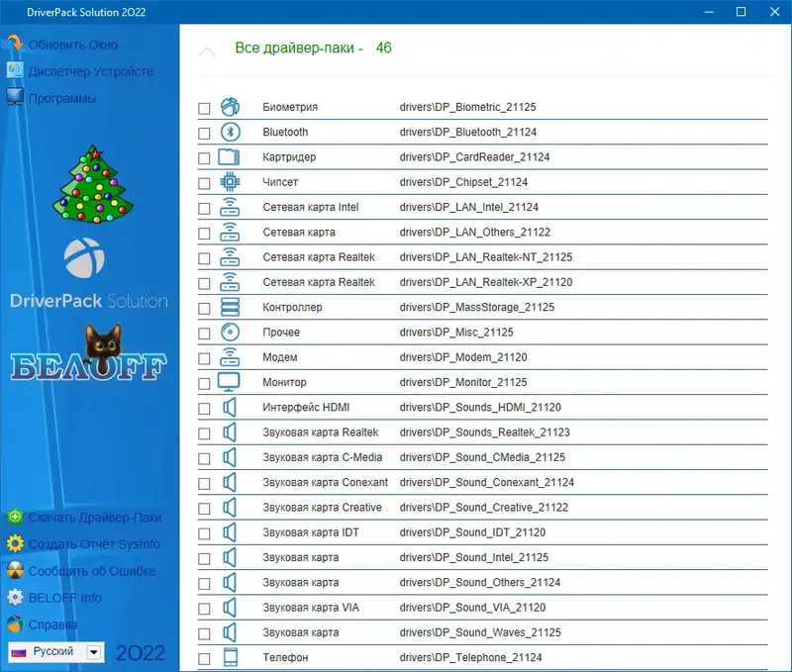Open Справка help link
Screen dimensions: 792x672
pyautogui.click(x=53, y=624)
